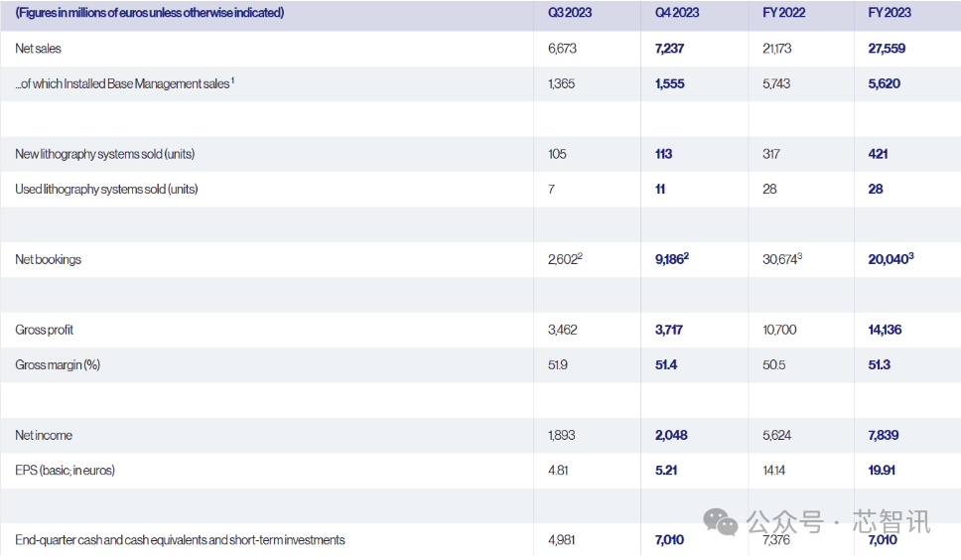
Task: Click the Q3 2023 net sales value 6,673
Action: 562,49
